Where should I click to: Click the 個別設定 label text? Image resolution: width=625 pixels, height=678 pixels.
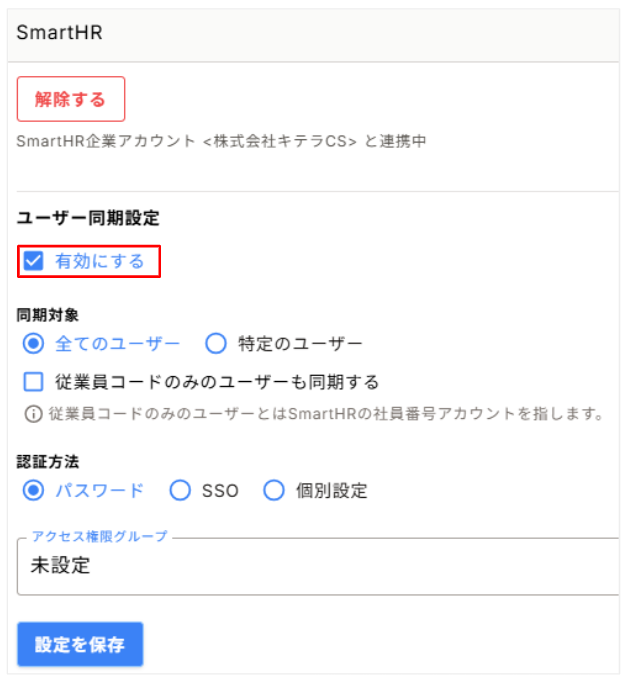click(x=332, y=491)
